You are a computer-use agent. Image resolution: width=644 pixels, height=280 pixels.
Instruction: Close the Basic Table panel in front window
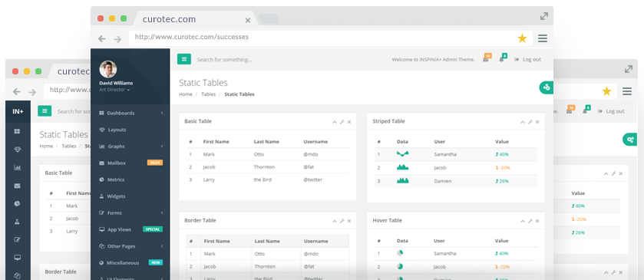coord(349,121)
